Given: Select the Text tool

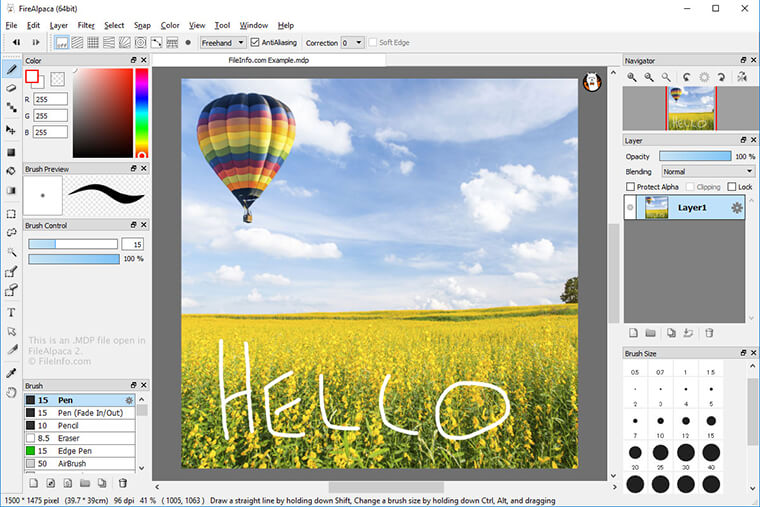Looking at the screenshot, I should pyautogui.click(x=11, y=312).
